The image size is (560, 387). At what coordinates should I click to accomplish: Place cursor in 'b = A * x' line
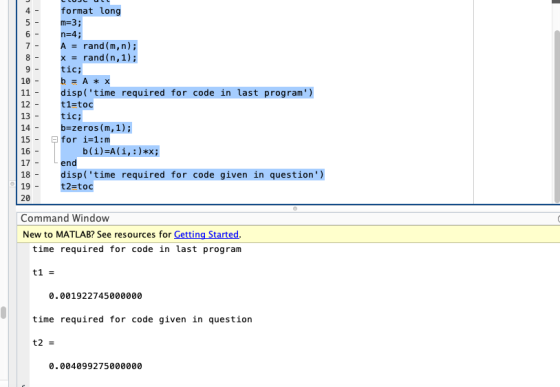click(85, 81)
